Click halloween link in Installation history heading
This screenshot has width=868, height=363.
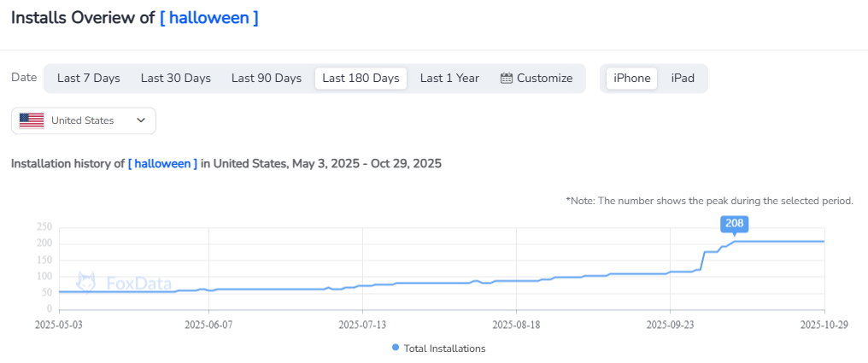[162, 163]
